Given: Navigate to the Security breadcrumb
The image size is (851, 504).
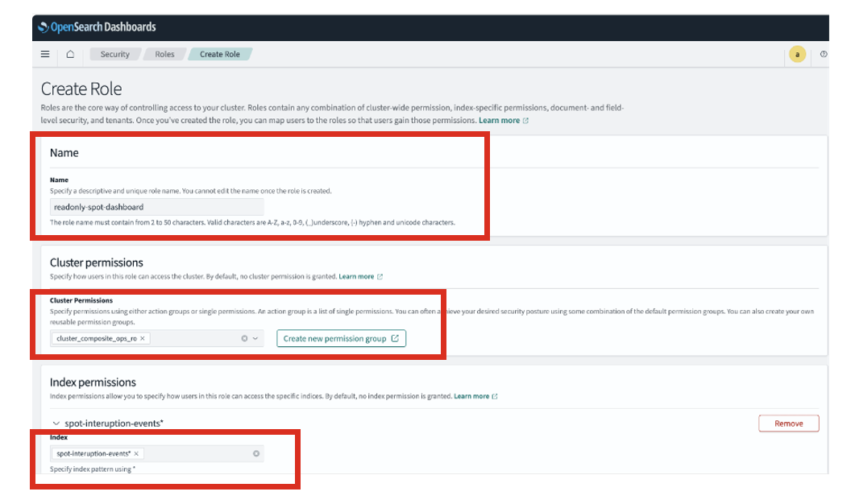Looking at the screenshot, I should tap(114, 55).
